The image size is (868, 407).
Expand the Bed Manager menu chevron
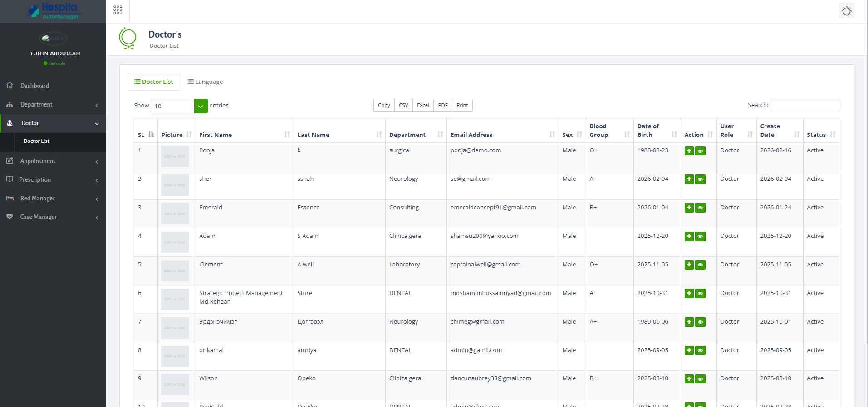click(x=97, y=199)
